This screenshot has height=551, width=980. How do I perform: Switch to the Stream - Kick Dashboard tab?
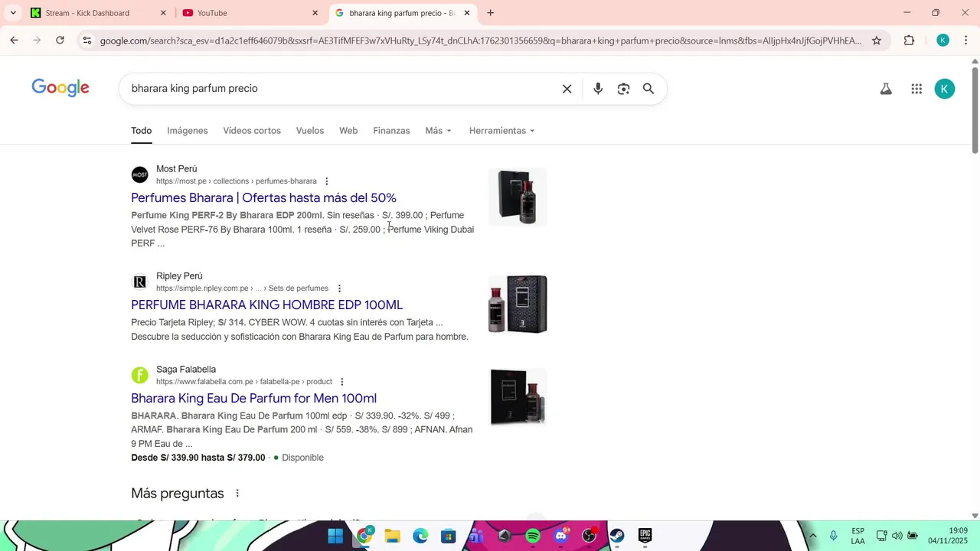click(x=98, y=13)
